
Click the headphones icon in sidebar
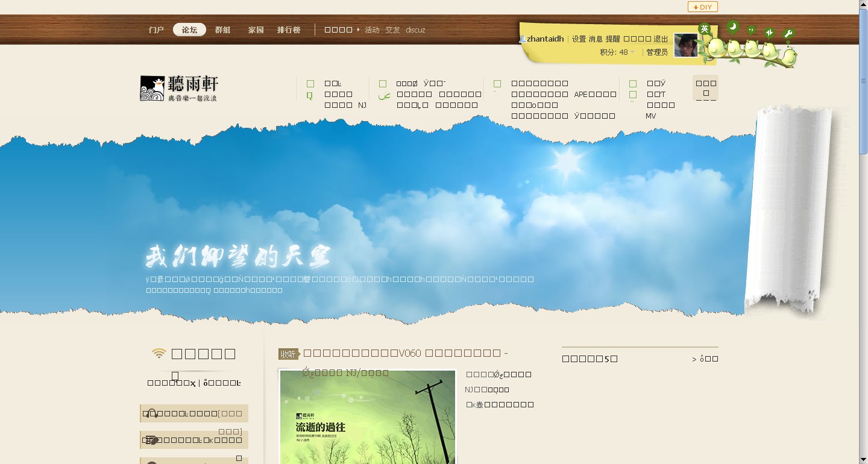click(152, 413)
